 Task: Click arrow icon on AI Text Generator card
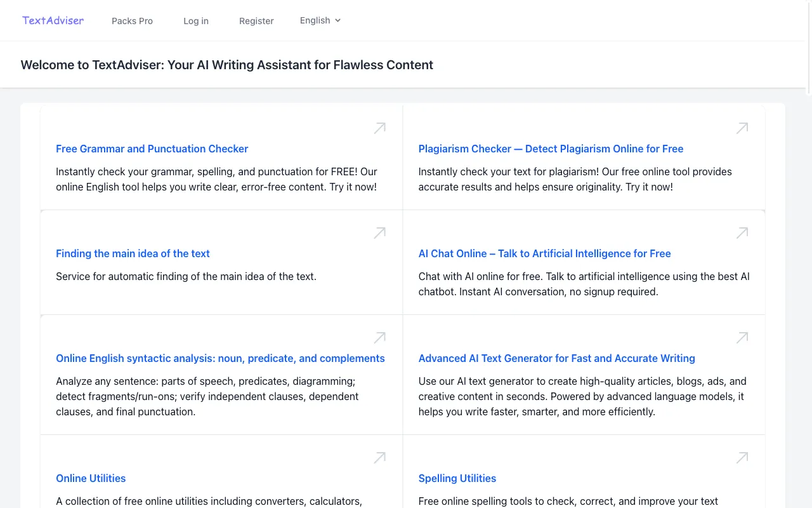pos(742,338)
